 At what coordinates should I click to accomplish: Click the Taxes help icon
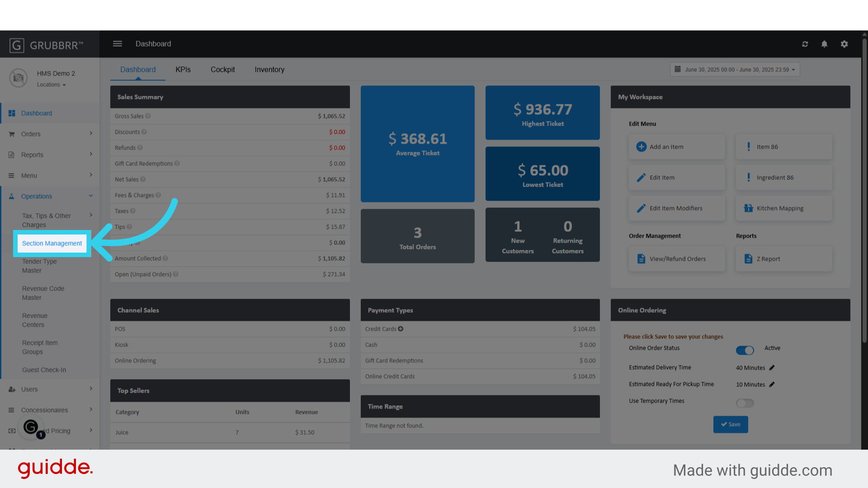(132, 211)
